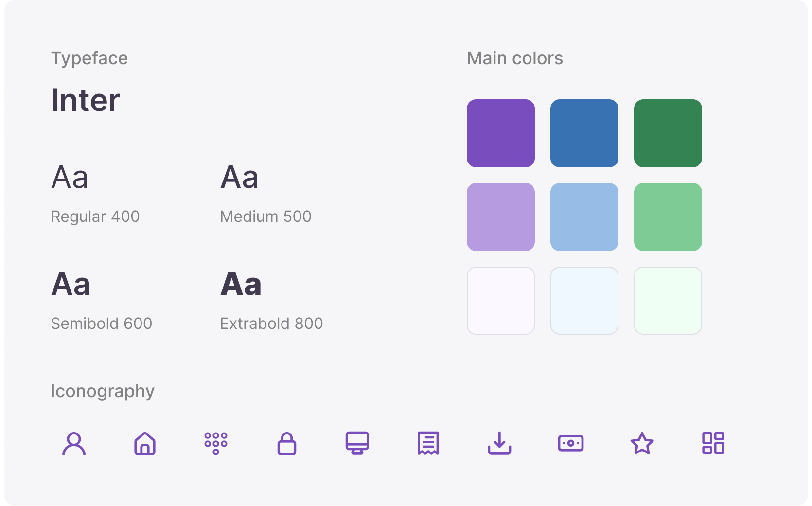
Task: Click the star icon
Action: pyautogui.click(x=642, y=443)
